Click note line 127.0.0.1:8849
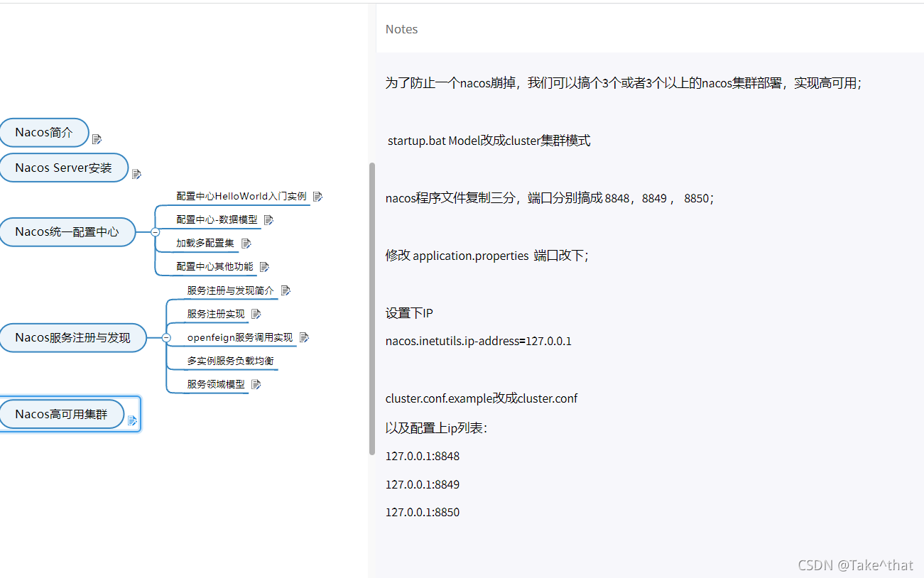This screenshot has height=578, width=924. 423,484
